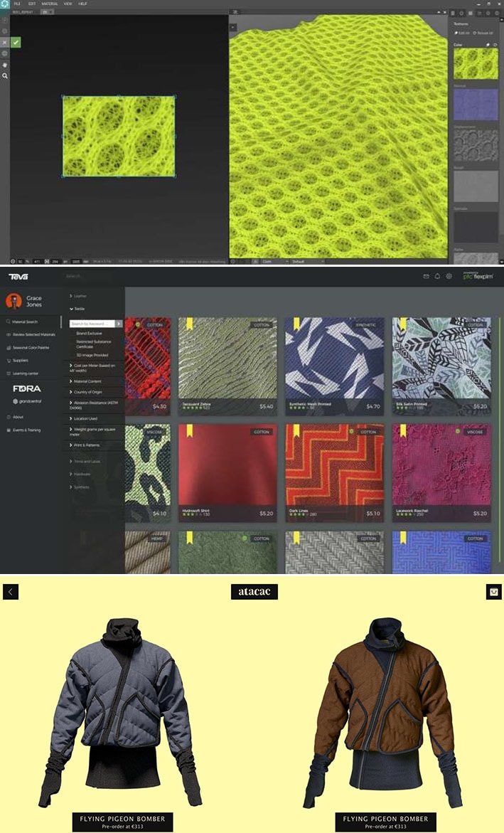The width and height of the screenshot is (504, 833).
Task: Select the purple Normal map thumbnail
Action: [x=476, y=104]
